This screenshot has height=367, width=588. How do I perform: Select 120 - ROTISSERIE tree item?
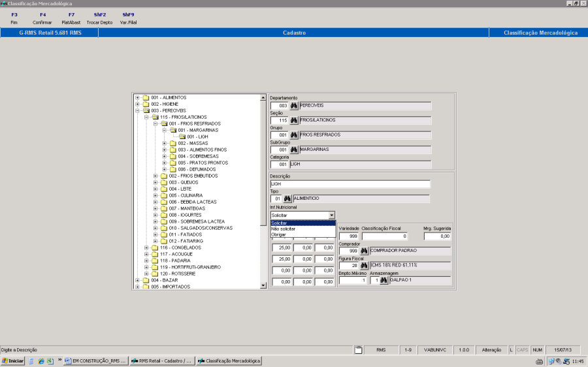178,274
